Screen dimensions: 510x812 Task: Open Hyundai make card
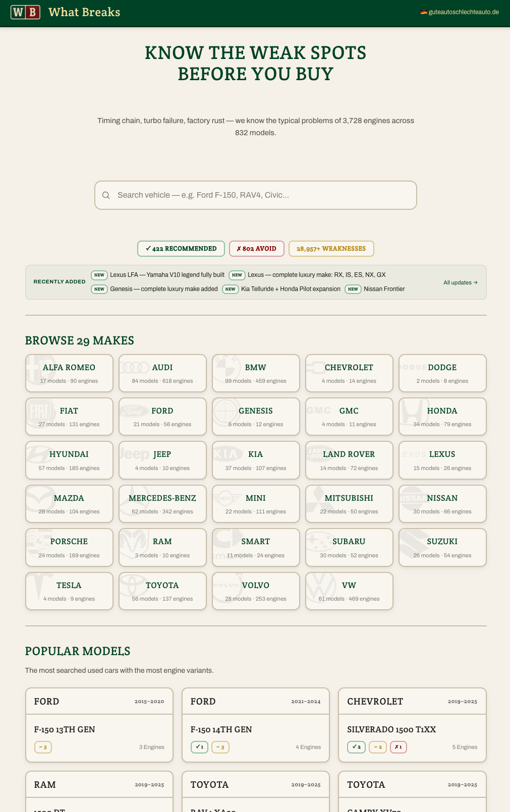coord(69,460)
